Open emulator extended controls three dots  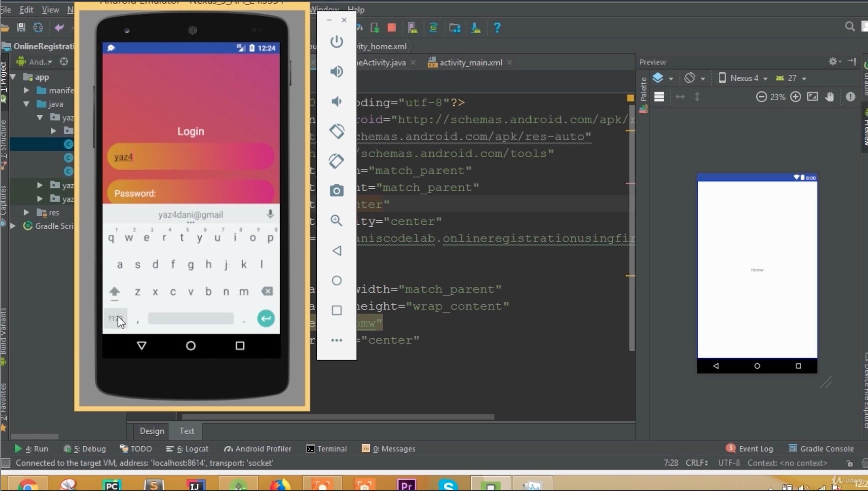336,340
